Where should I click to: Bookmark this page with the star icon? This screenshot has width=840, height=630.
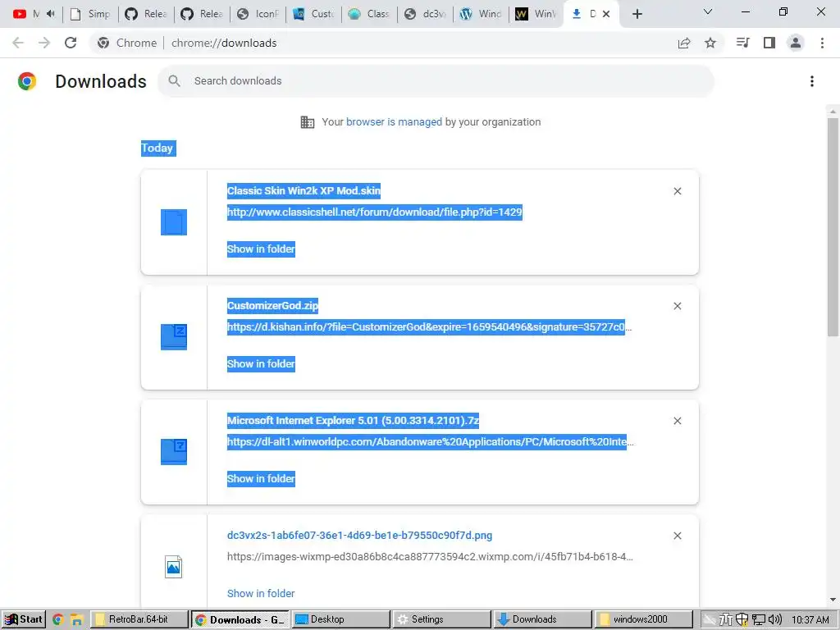(x=710, y=43)
